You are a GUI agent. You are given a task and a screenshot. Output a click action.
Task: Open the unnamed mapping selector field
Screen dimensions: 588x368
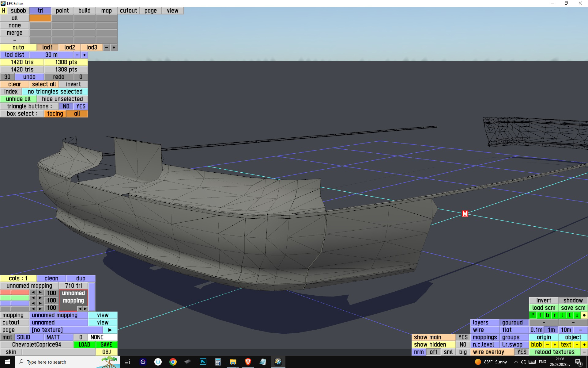pos(58,315)
